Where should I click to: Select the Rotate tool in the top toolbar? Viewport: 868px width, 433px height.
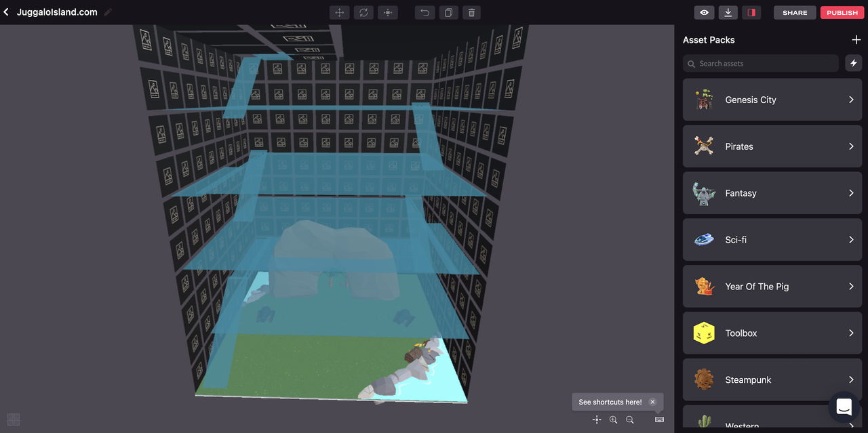[x=363, y=12]
